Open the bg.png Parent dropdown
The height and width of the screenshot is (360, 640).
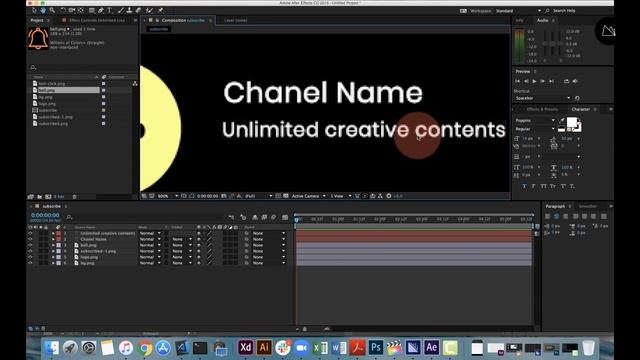(269, 263)
